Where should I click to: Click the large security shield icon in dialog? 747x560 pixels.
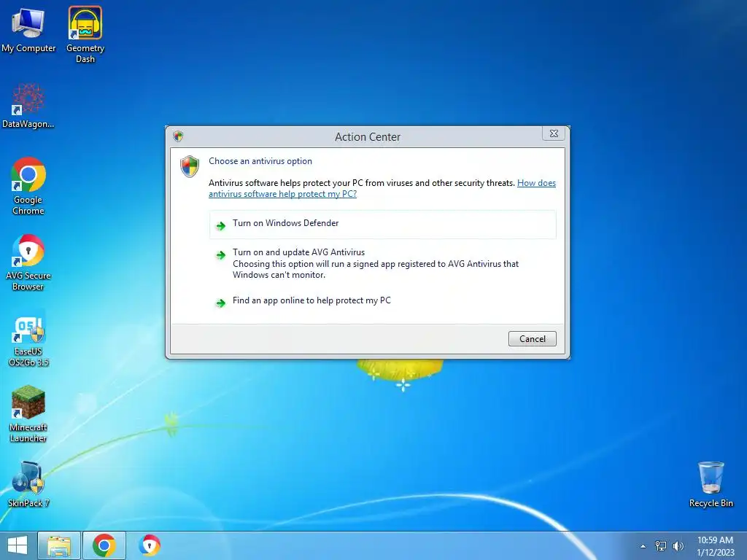tap(190, 166)
